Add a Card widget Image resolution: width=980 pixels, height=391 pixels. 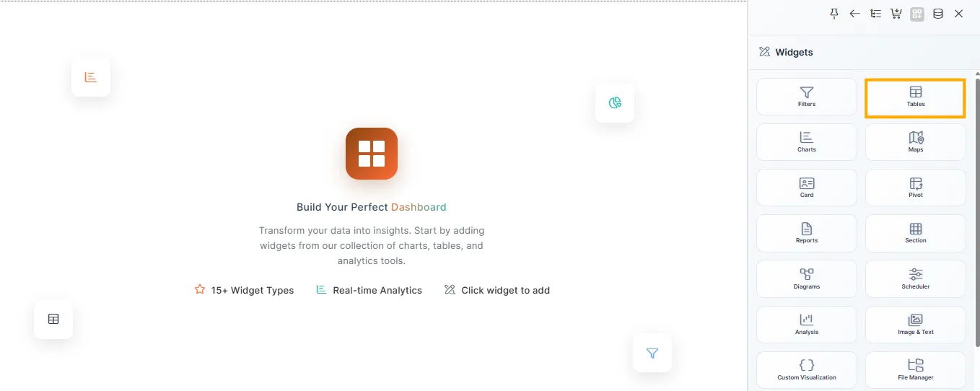click(807, 188)
